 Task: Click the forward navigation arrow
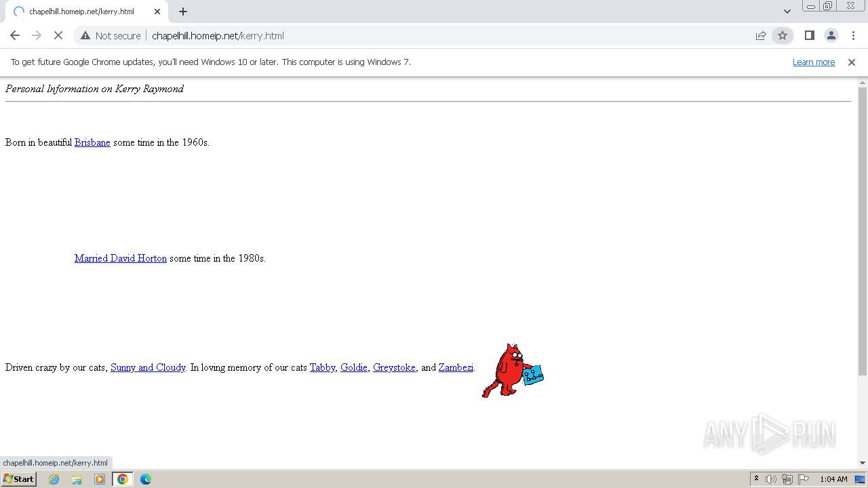pyautogui.click(x=37, y=35)
